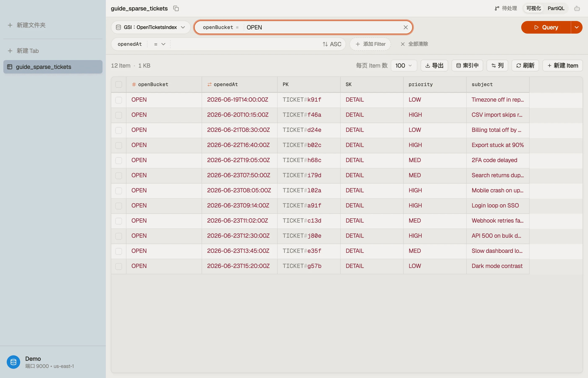Click the table icon beside guide_sparse_tickets in sidebar
Image resolution: width=588 pixels, height=378 pixels.
click(10, 67)
